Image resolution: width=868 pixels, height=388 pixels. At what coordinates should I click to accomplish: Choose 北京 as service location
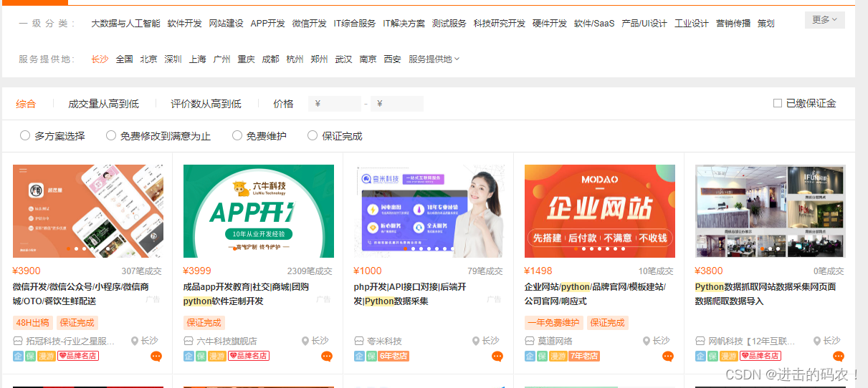pos(149,59)
